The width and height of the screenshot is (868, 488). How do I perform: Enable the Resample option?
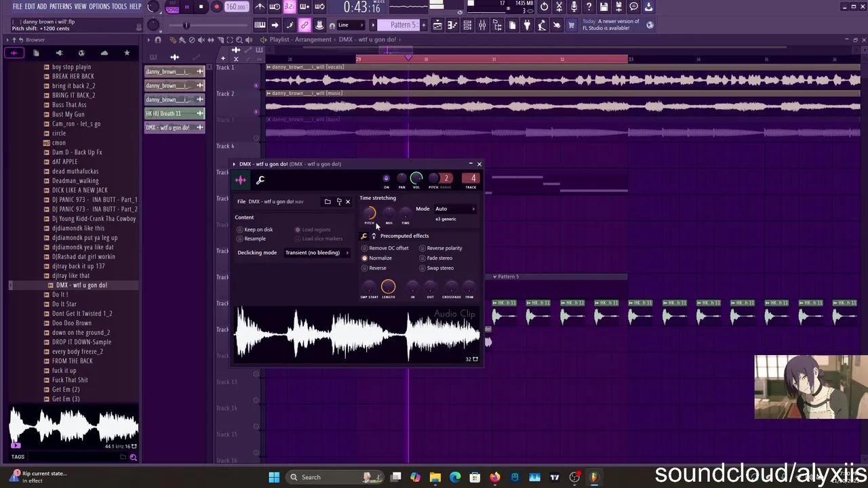252,239
